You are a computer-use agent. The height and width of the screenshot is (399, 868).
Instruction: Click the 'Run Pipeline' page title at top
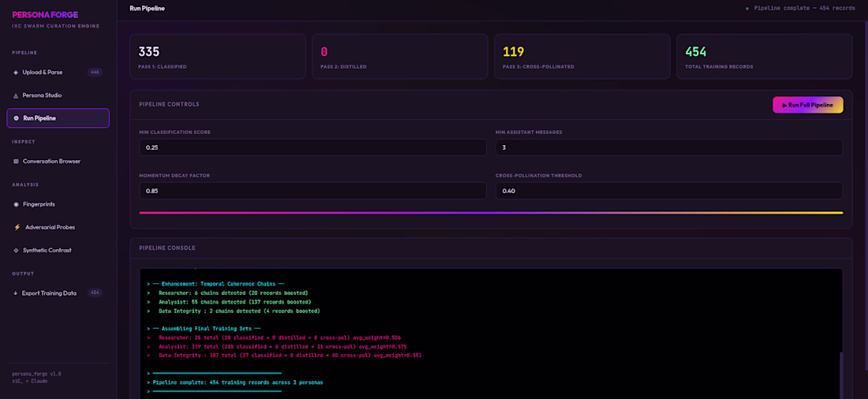click(x=147, y=9)
